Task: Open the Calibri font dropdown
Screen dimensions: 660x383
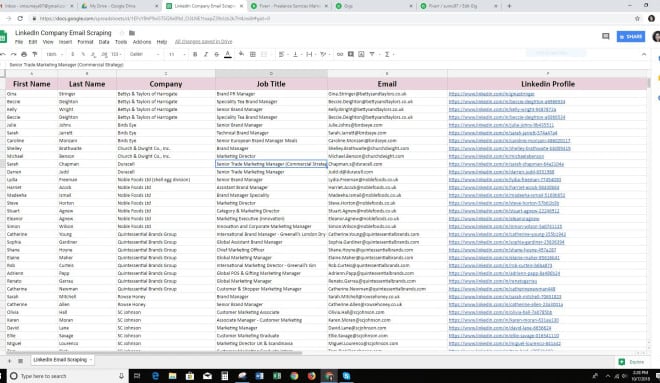Action: [x=144, y=54]
